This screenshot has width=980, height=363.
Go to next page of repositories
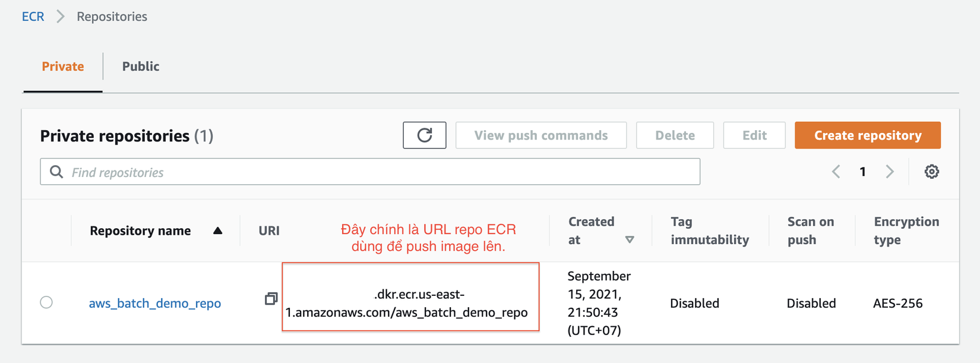889,172
